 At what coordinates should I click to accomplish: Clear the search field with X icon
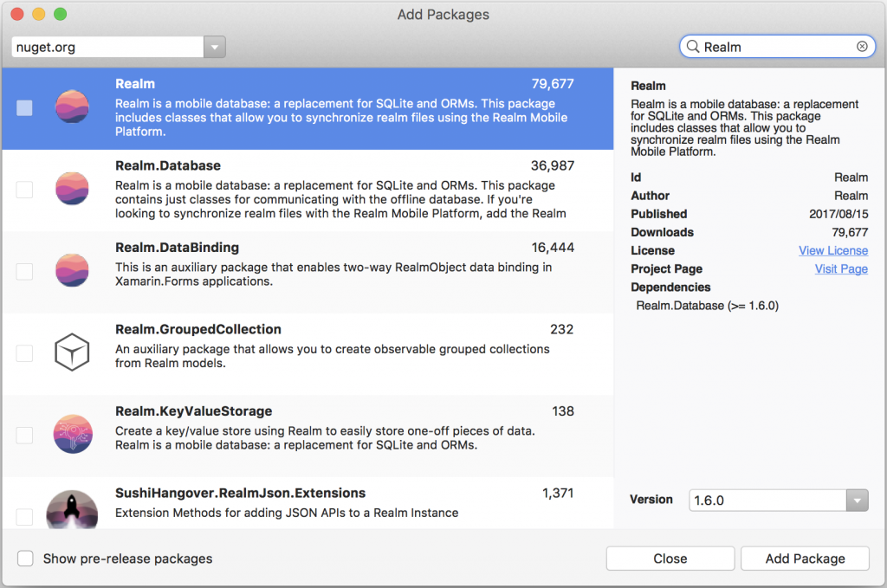pyautogui.click(x=862, y=47)
